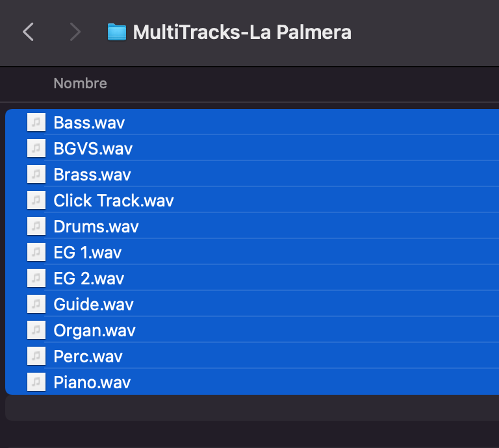The height and width of the screenshot is (448, 499).
Task: Click the Piano.wav audio file icon
Action: (x=36, y=382)
